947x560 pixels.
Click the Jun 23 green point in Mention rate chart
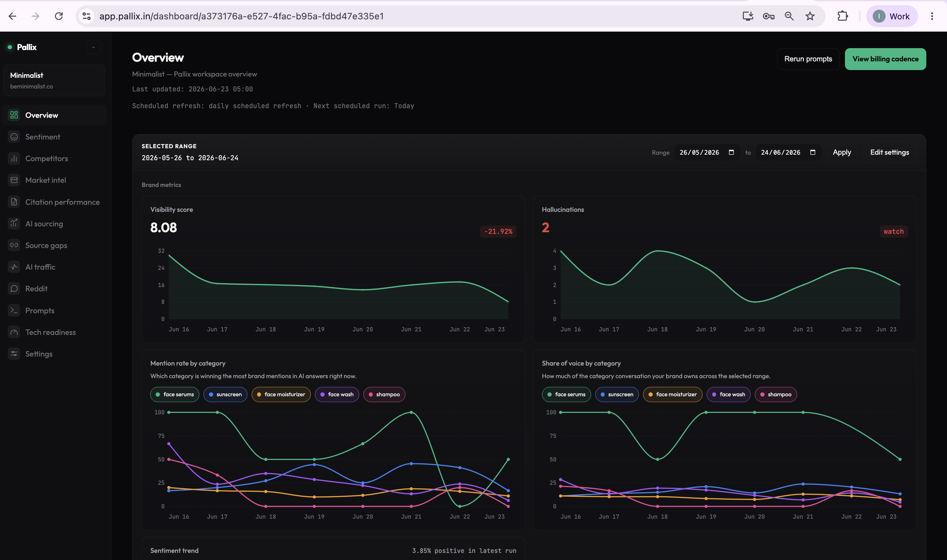click(508, 459)
